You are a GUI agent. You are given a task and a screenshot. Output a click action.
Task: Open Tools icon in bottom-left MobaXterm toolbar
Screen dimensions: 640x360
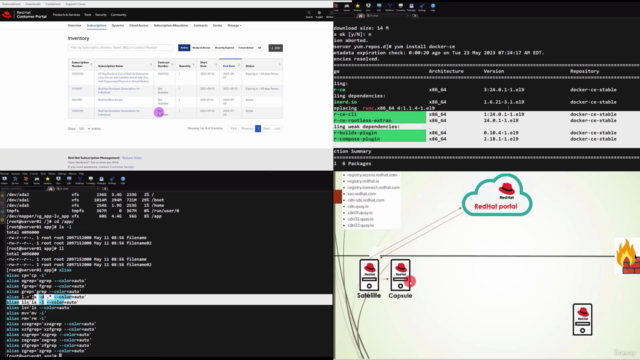[x=26, y=180]
